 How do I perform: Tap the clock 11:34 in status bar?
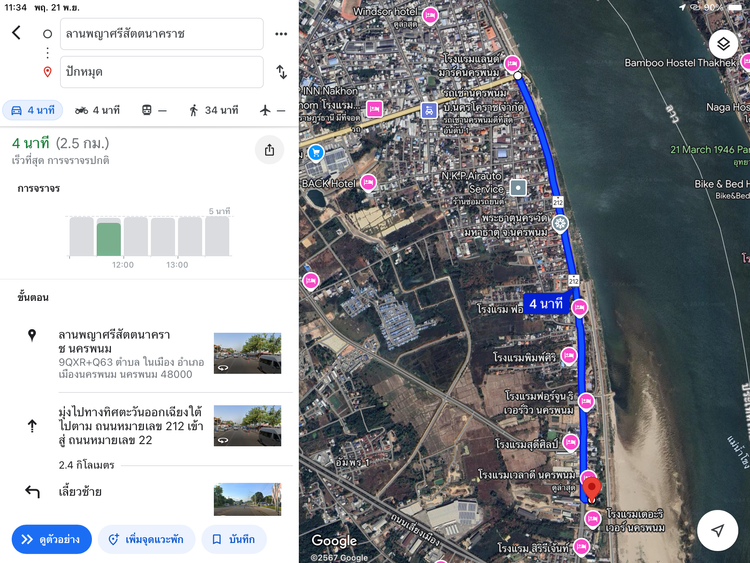15,8
